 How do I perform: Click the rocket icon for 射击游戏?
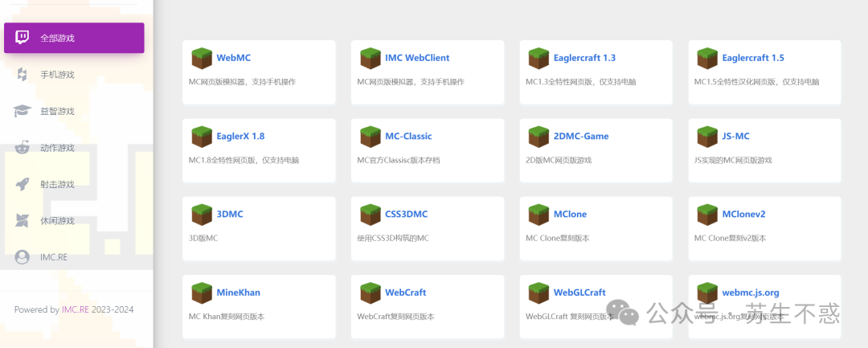click(x=23, y=184)
